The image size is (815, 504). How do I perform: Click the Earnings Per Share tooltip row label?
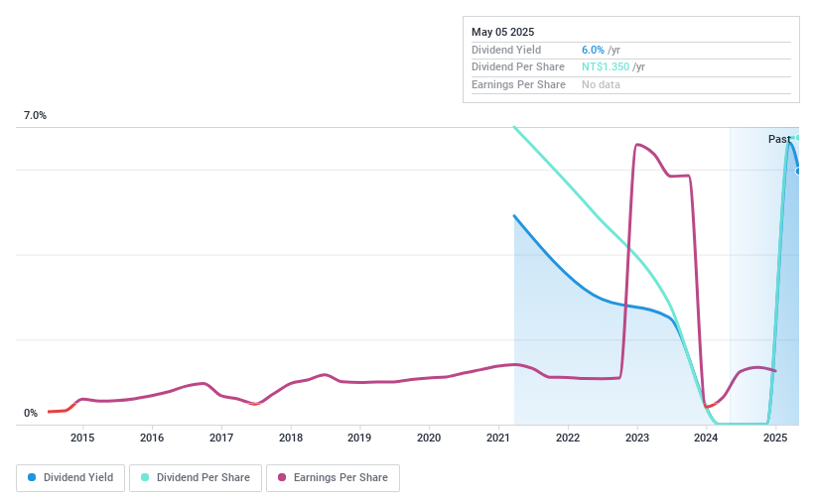(518, 84)
